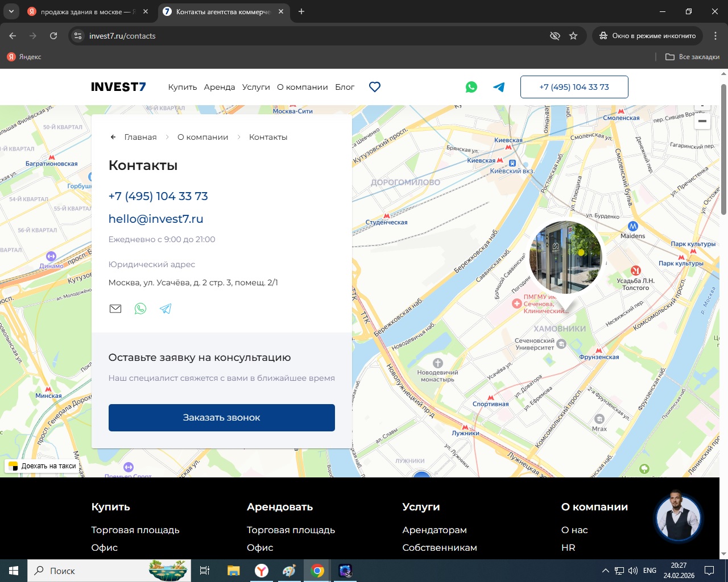Open WhatsApp chat from header icon
The width and height of the screenshot is (728, 582).
point(471,87)
